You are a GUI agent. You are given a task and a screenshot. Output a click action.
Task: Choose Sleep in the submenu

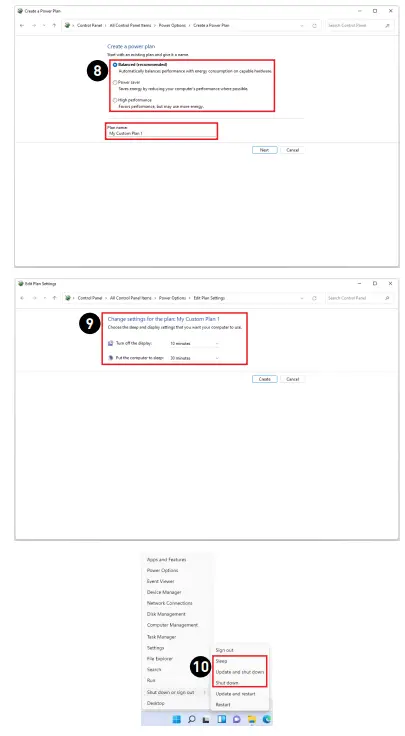(x=221, y=661)
